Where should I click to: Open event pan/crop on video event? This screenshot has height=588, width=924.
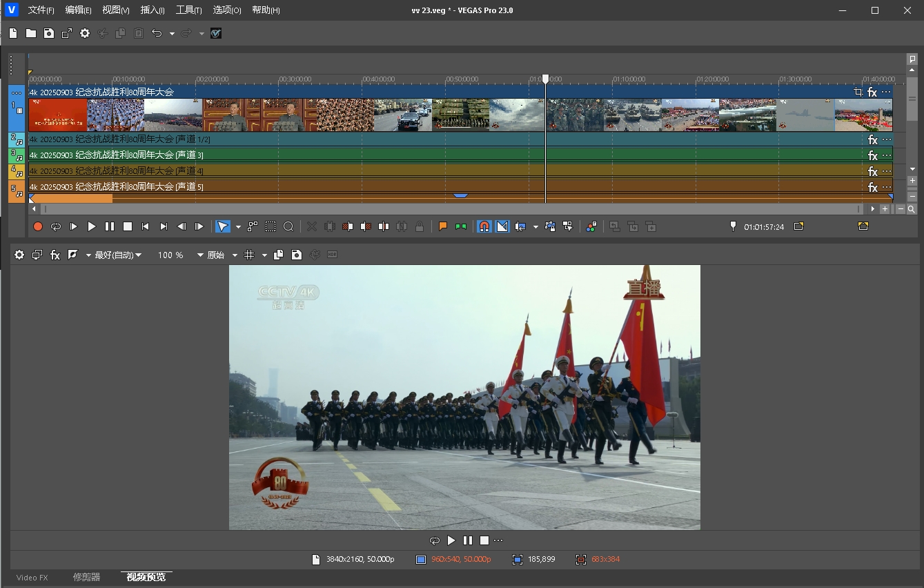(x=858, y=92)
